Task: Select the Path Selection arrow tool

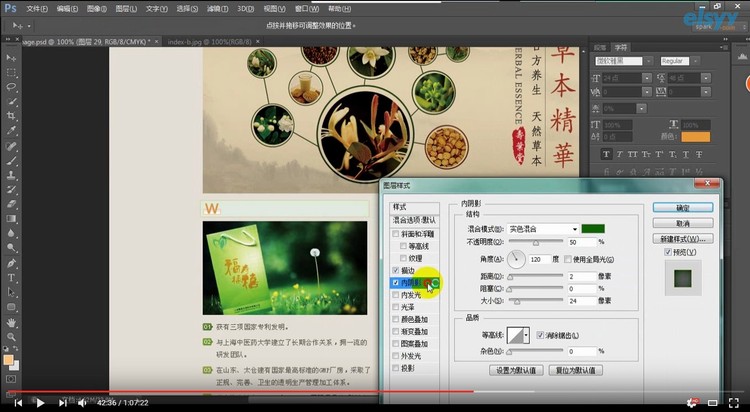Action: tap(11, 292)
